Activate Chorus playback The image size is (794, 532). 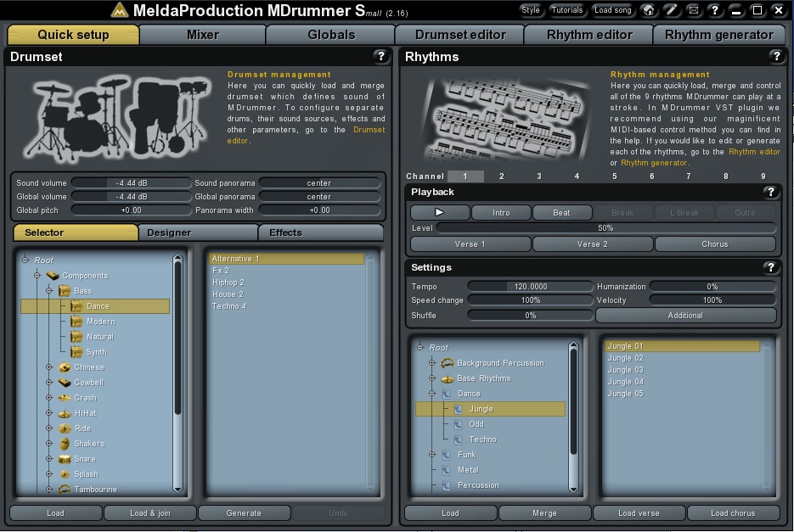(715, 244)
